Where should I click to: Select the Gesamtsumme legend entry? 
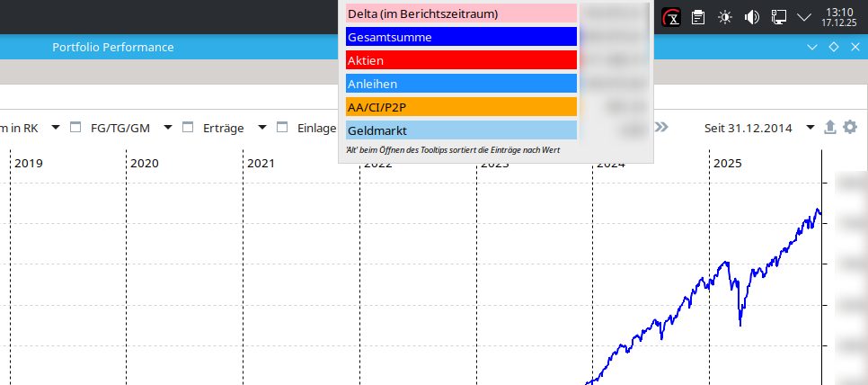460,37
